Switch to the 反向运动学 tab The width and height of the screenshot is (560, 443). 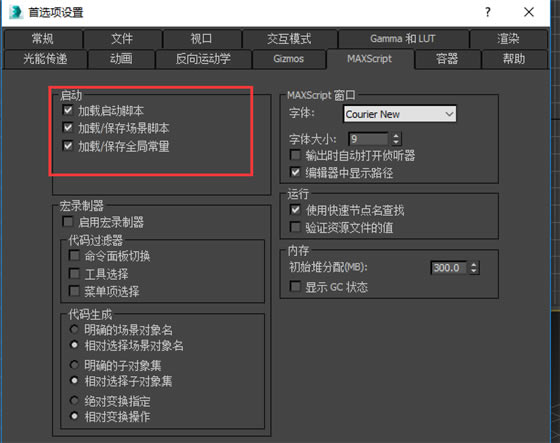click(x=203, y=59)
